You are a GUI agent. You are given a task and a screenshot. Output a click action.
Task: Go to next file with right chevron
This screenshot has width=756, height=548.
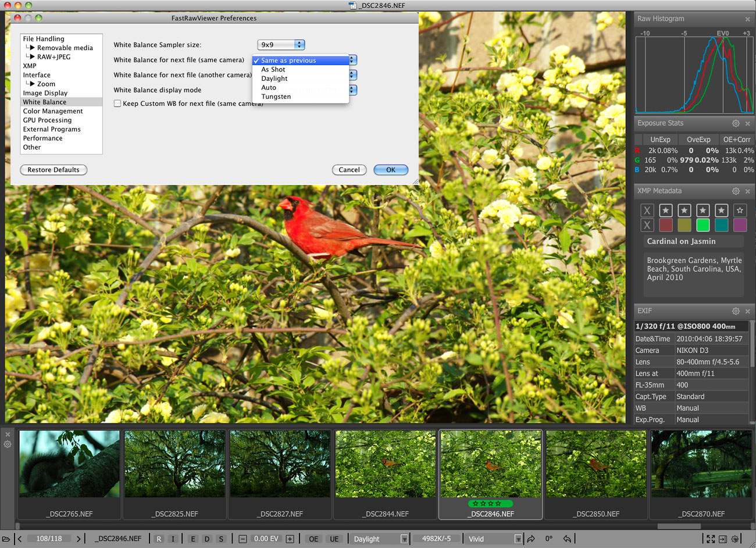[79, 539]
